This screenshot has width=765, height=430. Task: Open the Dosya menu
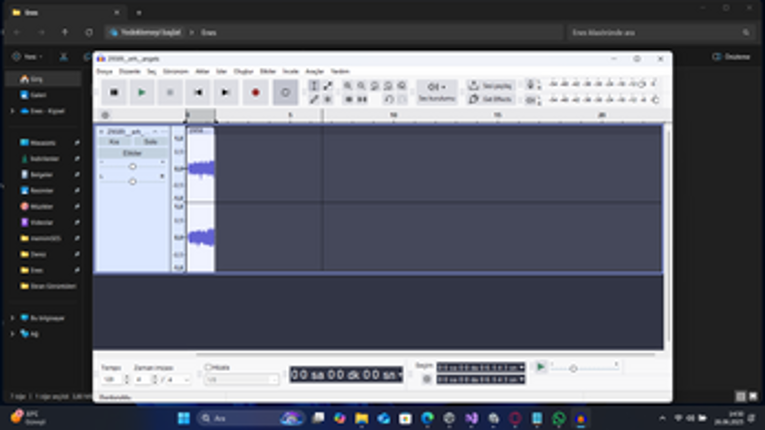105,72
